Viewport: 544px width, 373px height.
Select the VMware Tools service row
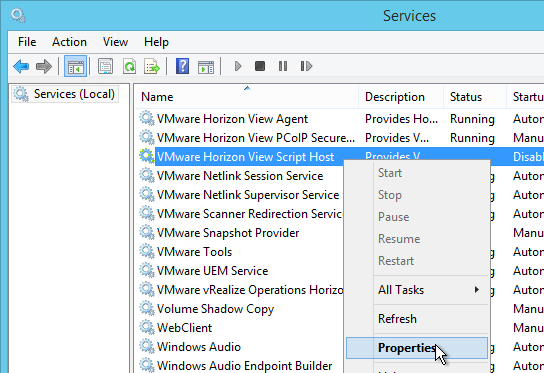(x=239, y=252)
